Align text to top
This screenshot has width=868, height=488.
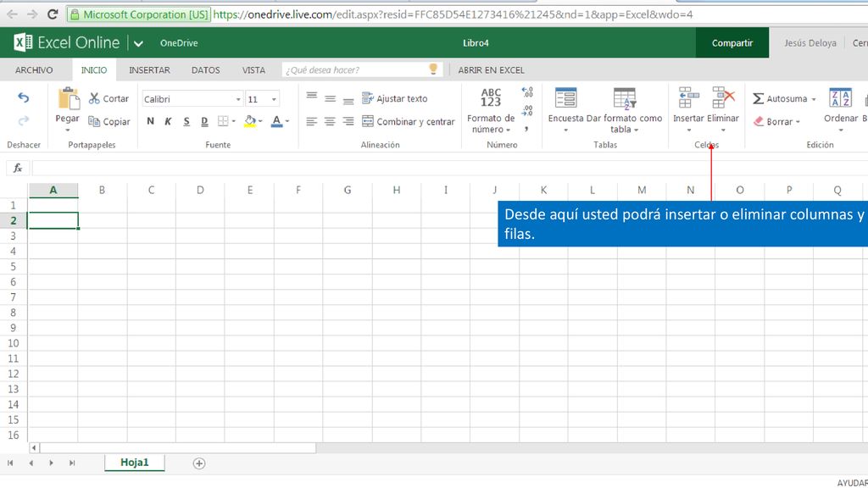click(312, 96)
